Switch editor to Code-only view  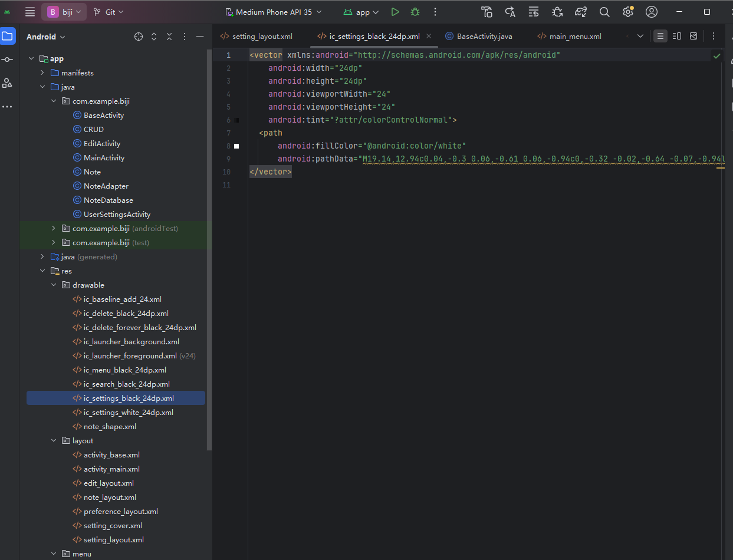660,36
